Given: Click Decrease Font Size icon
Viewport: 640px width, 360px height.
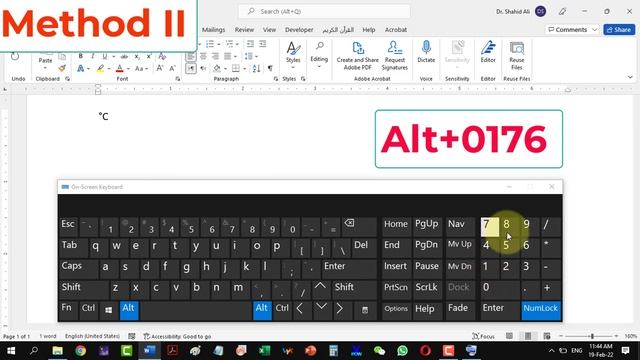Looking at the screenshot, I should coord(173,69).
